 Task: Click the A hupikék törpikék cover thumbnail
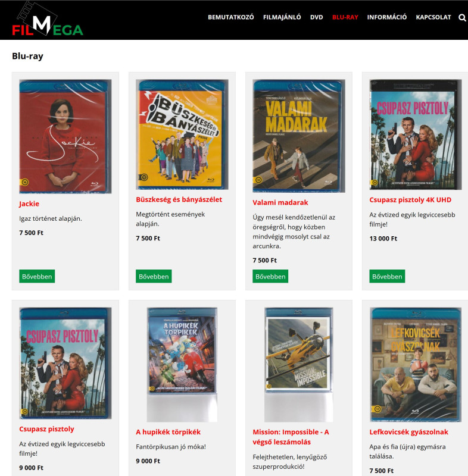(x=182, y=365)
